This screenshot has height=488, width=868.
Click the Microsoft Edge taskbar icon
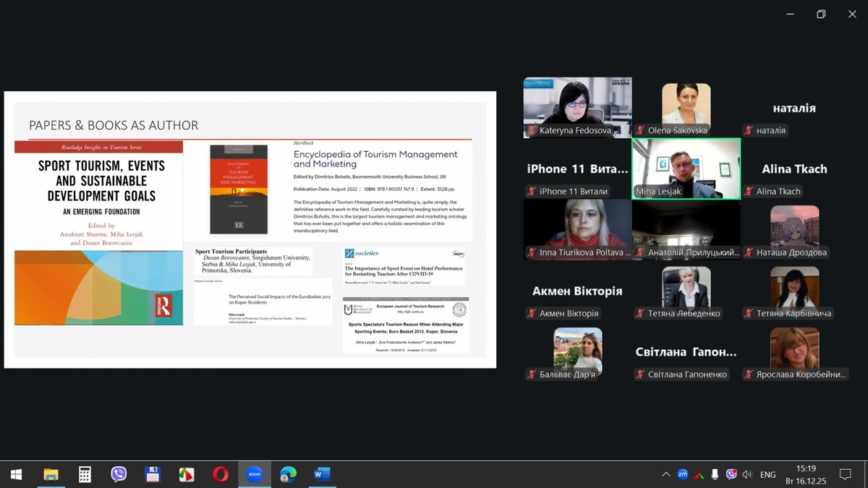(288, 474)
